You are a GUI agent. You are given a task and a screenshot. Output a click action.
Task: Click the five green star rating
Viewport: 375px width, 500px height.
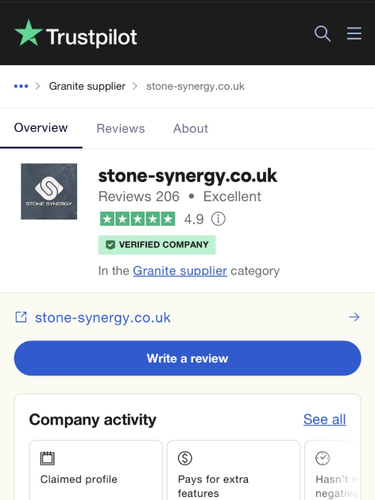point(137,219)
